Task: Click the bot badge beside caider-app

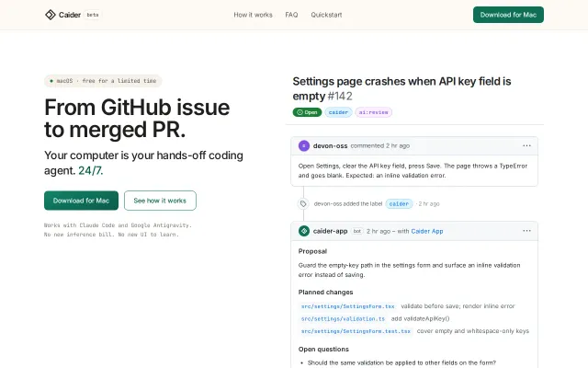Action: coord(357,231)
